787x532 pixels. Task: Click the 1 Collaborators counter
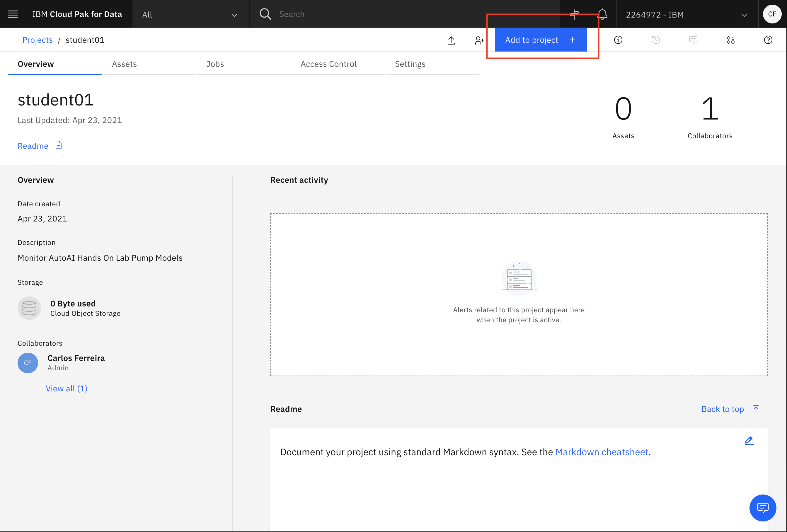710,117
